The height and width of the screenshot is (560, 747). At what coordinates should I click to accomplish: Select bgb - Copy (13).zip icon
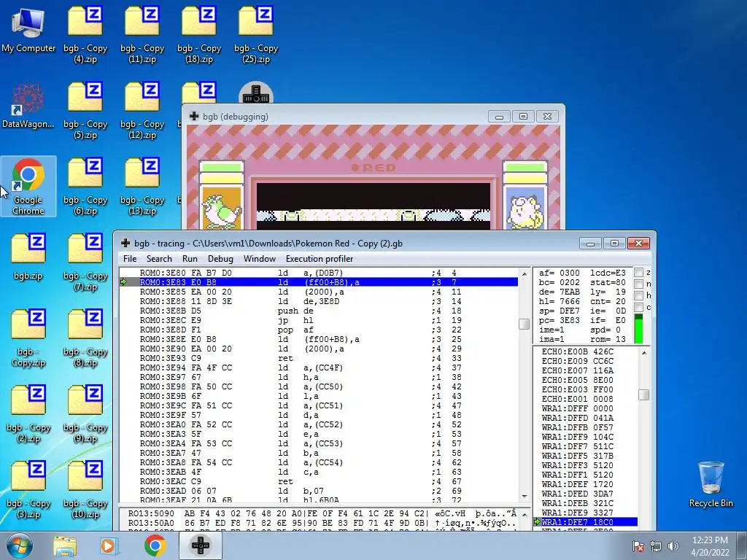[142, 186]
